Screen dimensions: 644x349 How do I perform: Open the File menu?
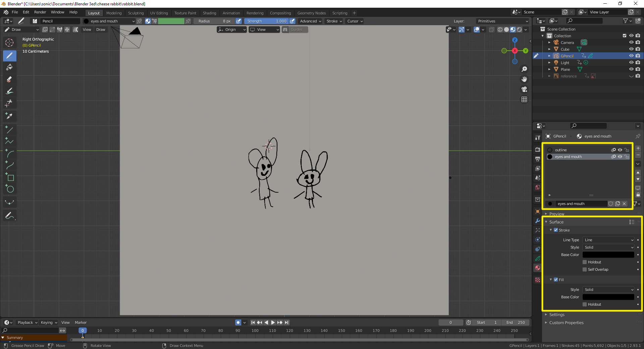(x=15, y=12)
